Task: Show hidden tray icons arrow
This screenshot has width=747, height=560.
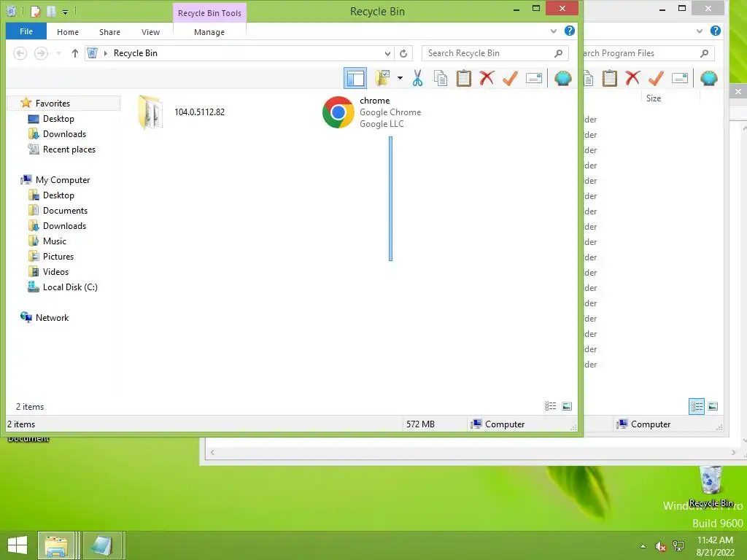Action: coord(643,545)
